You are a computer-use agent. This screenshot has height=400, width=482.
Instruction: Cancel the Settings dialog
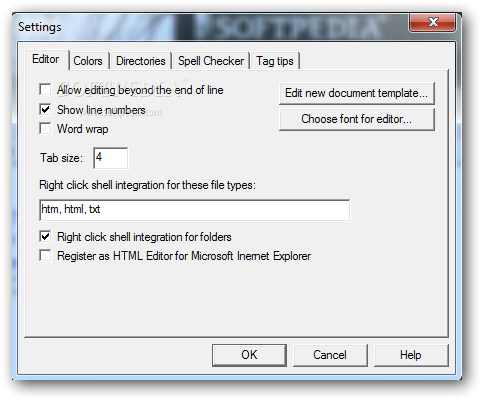click(330, 355)
